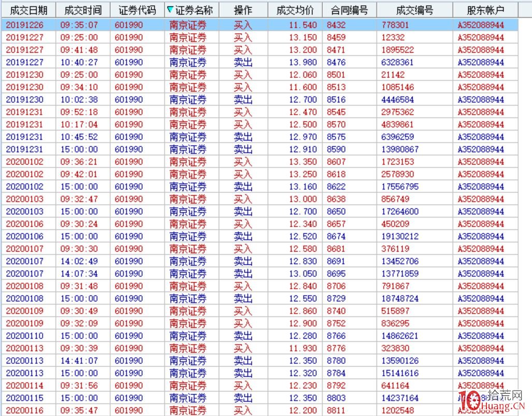Select contract number 8638
Image resolution: width=532 pixels, height=416 pixels.
(x=336, y=199)
